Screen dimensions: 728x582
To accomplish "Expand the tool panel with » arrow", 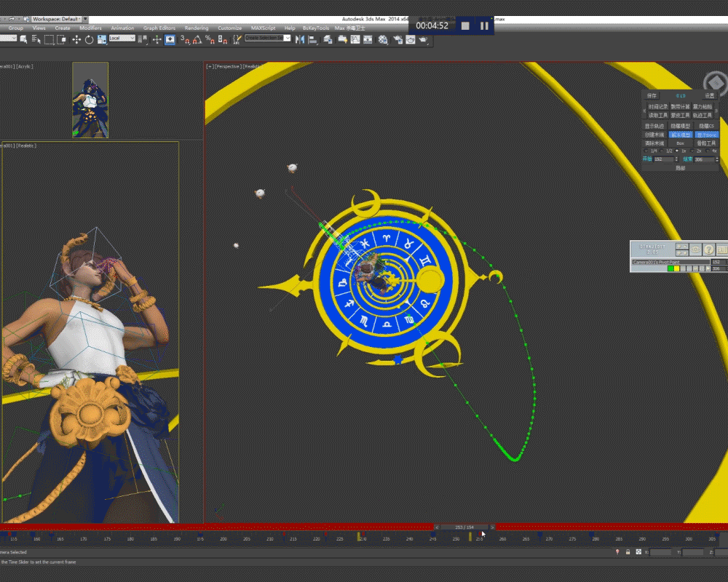I will click(716, 111).
